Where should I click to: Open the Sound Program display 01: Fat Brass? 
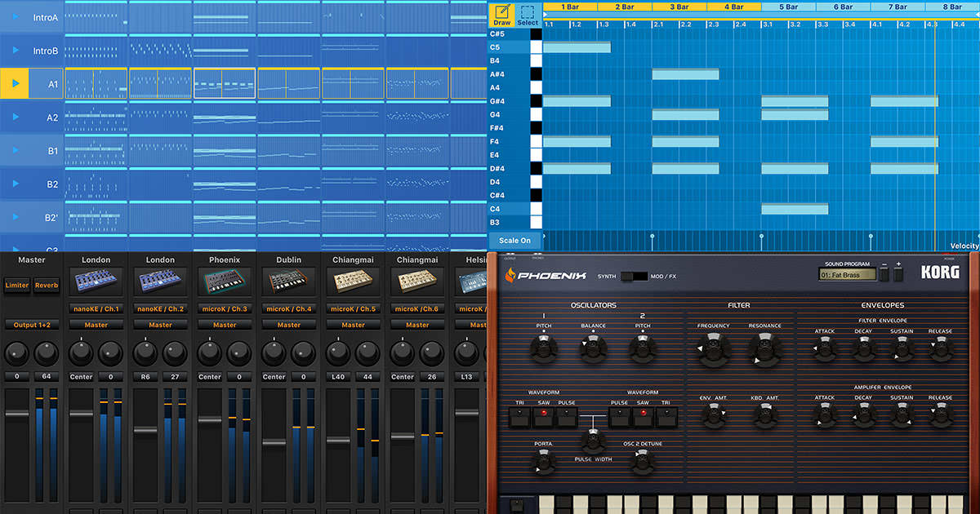[847, 275]
